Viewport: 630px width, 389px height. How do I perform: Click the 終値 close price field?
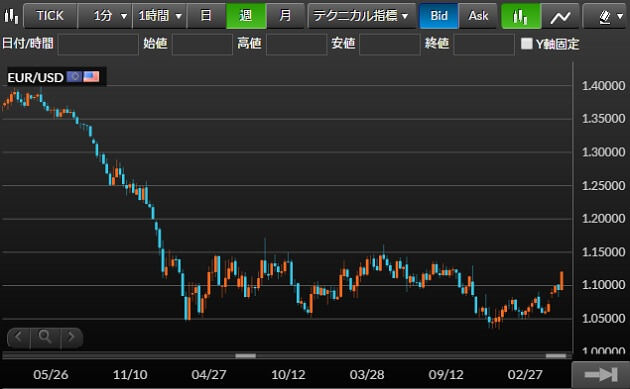pyautogui.click(x=484, y=44)
